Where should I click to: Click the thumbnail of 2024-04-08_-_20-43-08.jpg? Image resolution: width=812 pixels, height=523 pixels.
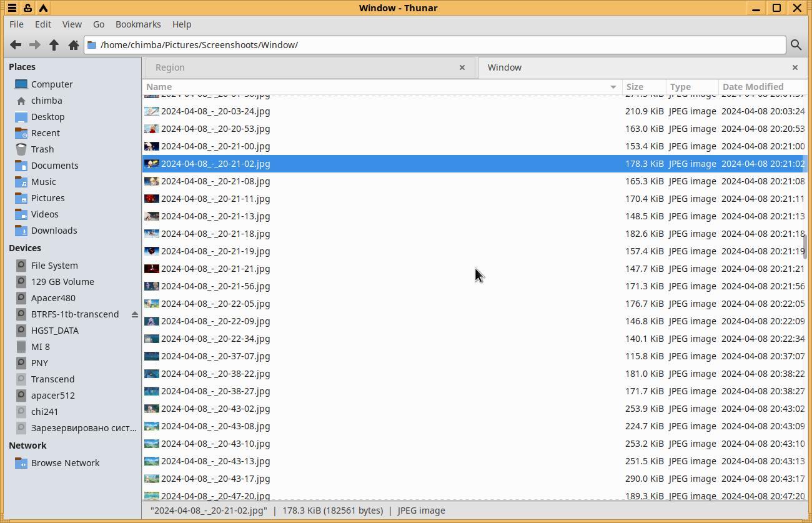(151, 426)
